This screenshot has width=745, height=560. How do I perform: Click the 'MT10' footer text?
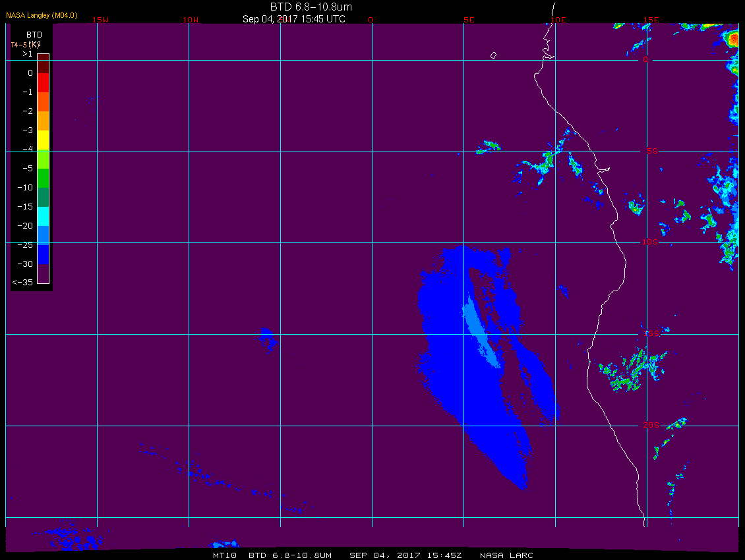point(225,555)
